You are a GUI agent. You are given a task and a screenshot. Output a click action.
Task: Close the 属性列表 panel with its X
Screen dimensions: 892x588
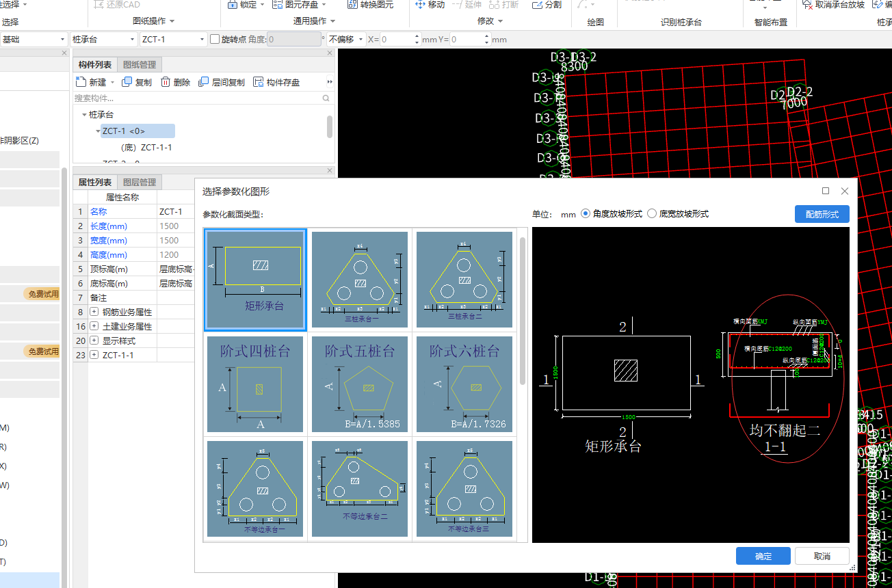pos(330,171)
